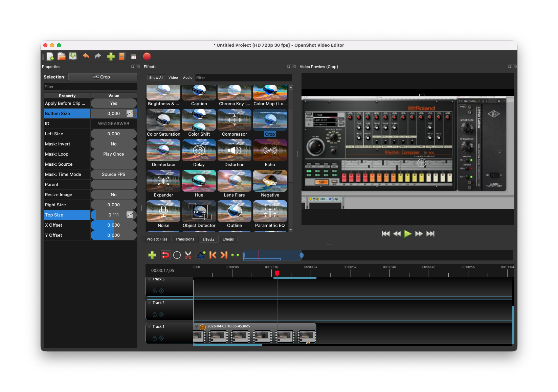Click Add Marker icon in timeline toolbar

point(201,255)
